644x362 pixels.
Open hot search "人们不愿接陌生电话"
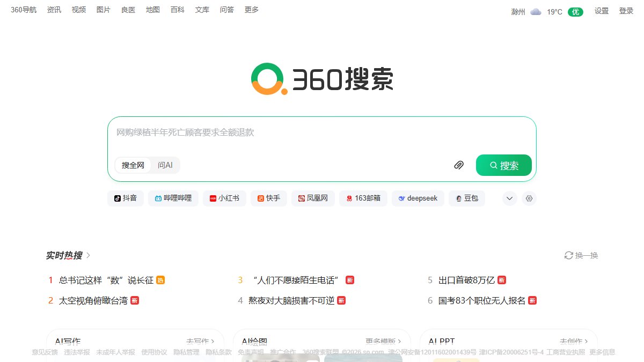(x=296, y=280)
